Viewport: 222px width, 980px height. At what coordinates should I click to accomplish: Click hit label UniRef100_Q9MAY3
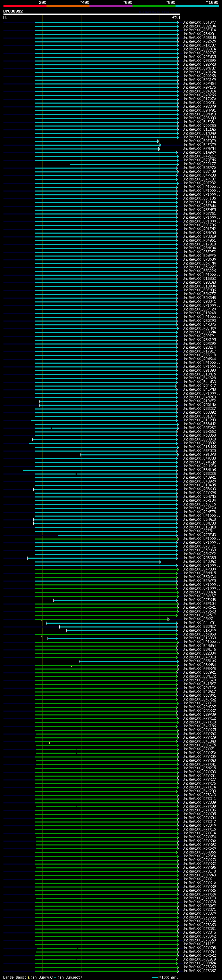pos(199,114)
